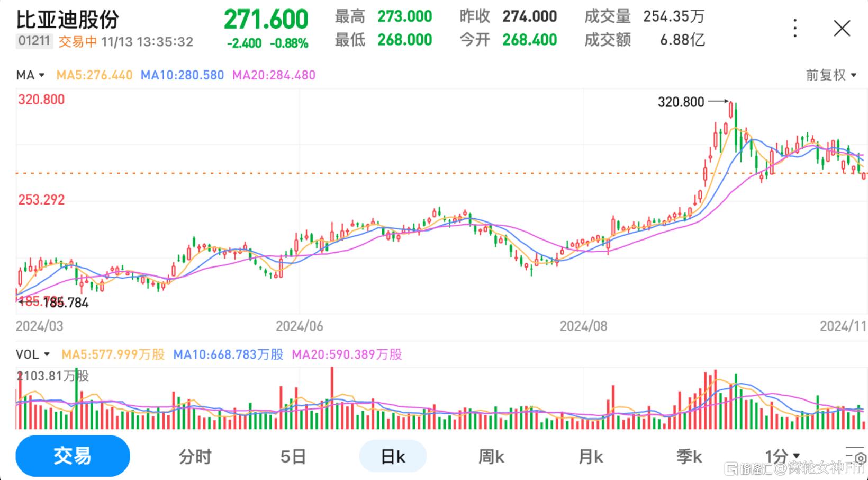
Task: Click the 昨收 value 274.000
Action: pos(530,16)
